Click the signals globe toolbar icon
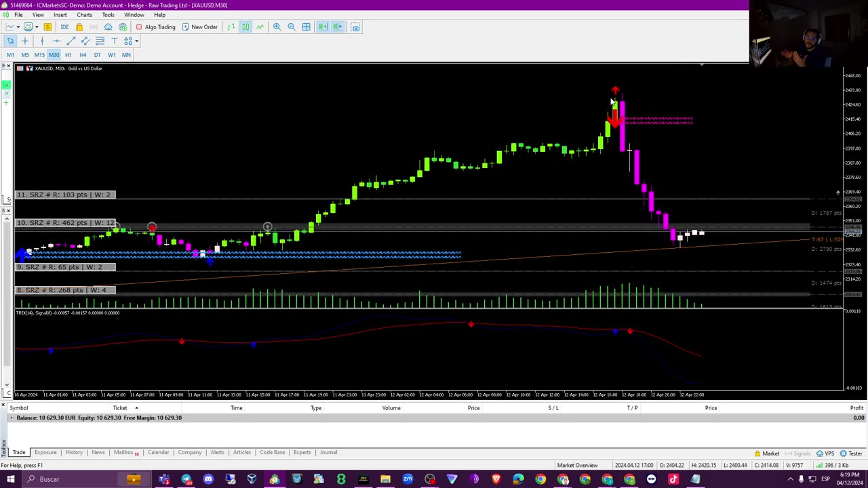 pyautogui.click(x=123, y=27)
